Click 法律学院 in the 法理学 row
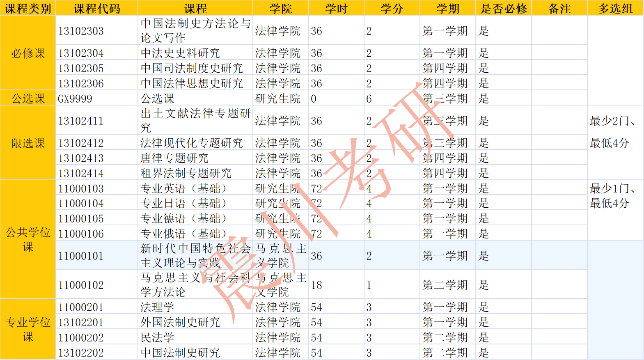The height and width of the screenshot is (360, 644). [278, 307]
